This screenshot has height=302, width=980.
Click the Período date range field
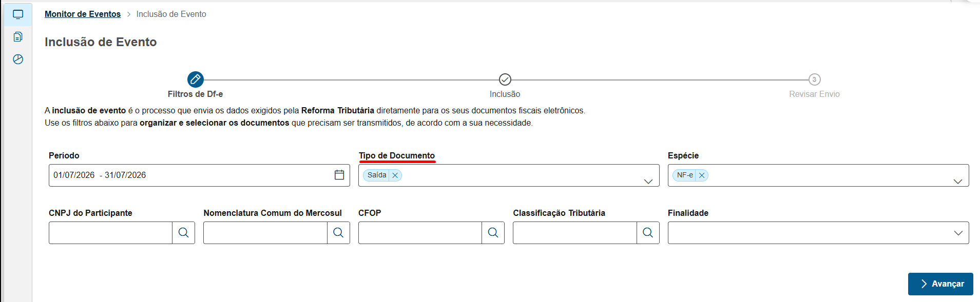199,175
